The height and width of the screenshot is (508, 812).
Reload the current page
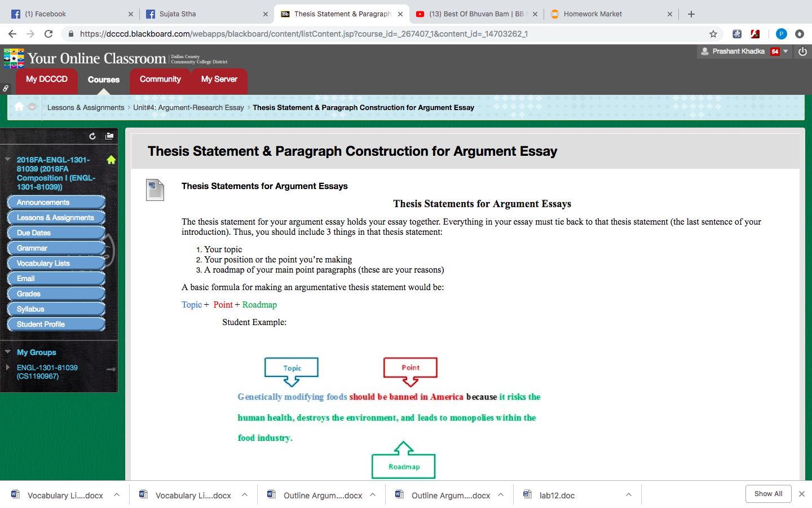coord(48,34)
